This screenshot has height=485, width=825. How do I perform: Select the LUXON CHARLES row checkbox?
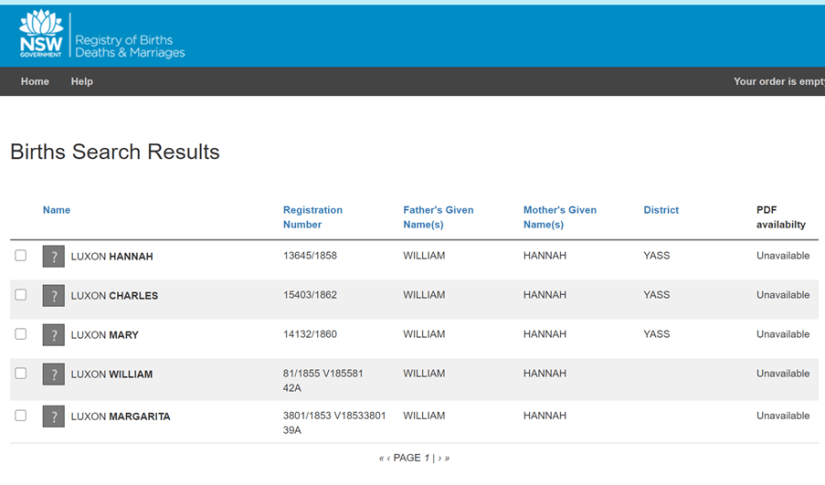pos(21,295)
